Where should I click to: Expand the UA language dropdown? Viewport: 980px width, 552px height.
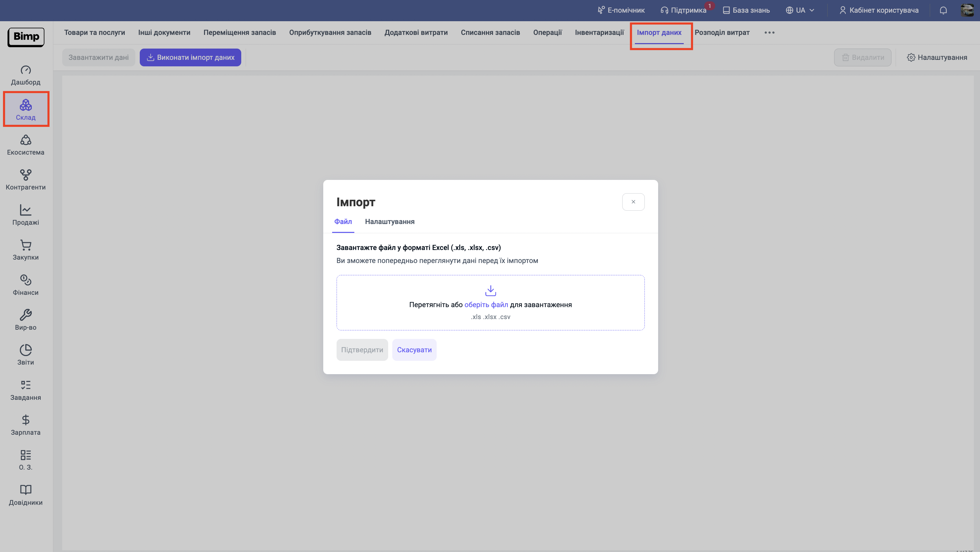tap(800, 10)
